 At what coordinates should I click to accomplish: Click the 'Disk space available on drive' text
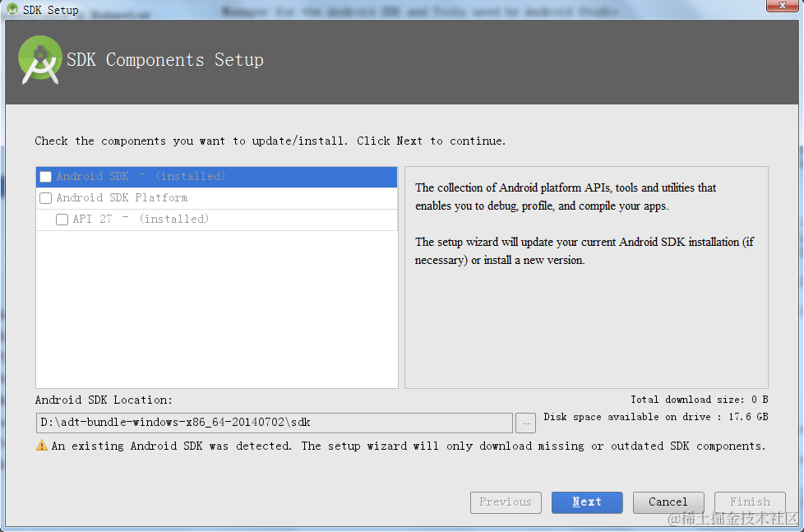tap(656, 417)
